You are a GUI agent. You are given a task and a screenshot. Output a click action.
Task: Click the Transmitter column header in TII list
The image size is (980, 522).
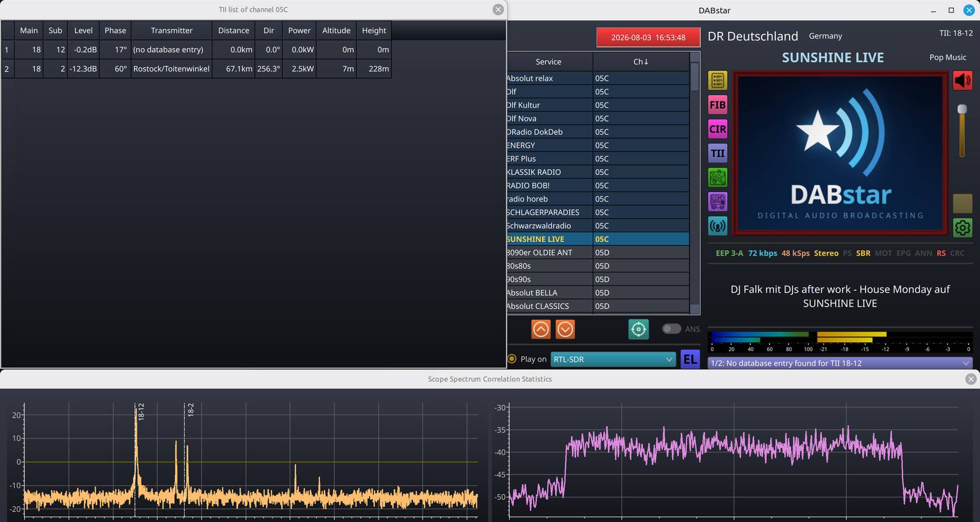coord(171,31)
